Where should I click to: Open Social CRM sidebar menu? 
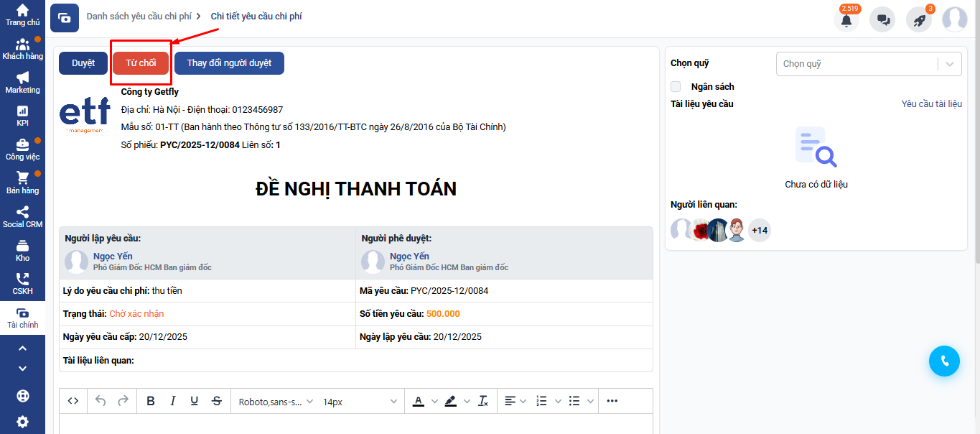(22, 216)
